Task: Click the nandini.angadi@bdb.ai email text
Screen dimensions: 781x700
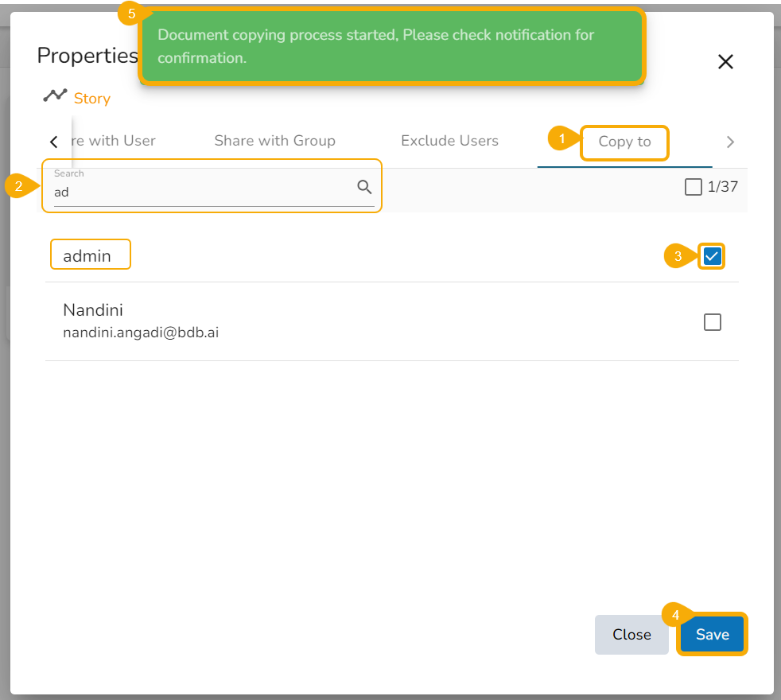Action: 141,333
